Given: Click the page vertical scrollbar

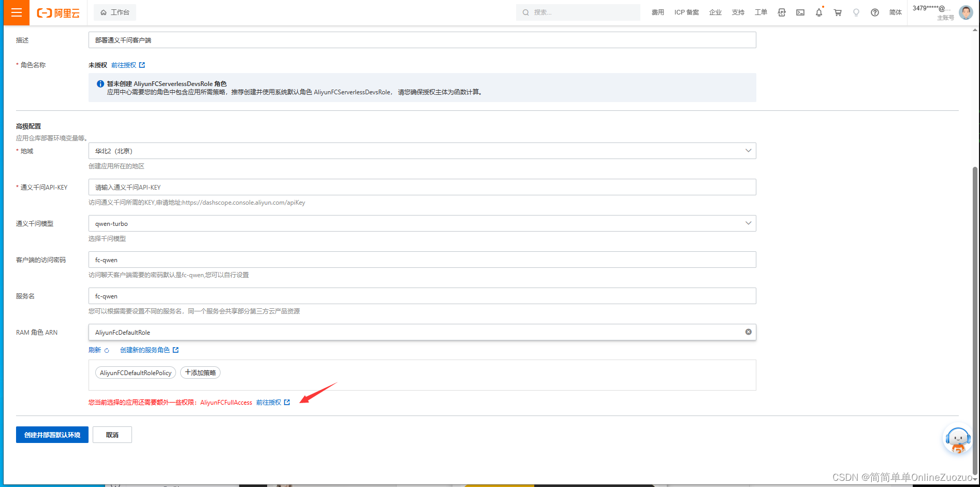Looking at the screenshot, I should tap(975, 321).
